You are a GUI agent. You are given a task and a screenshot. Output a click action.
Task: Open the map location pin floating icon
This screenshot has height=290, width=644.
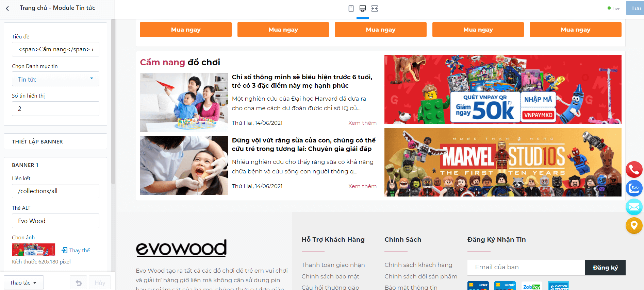[634, 225]
